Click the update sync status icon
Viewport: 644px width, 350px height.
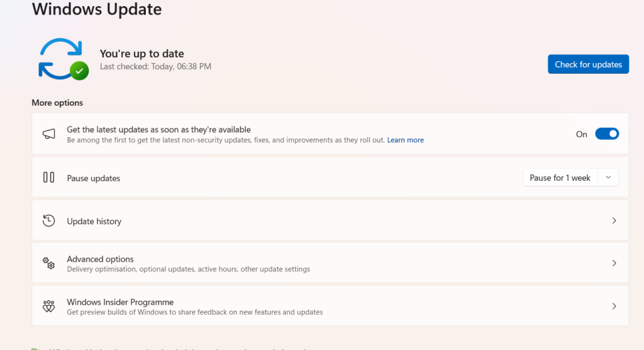pyautogui.click(x=64, y=59)
